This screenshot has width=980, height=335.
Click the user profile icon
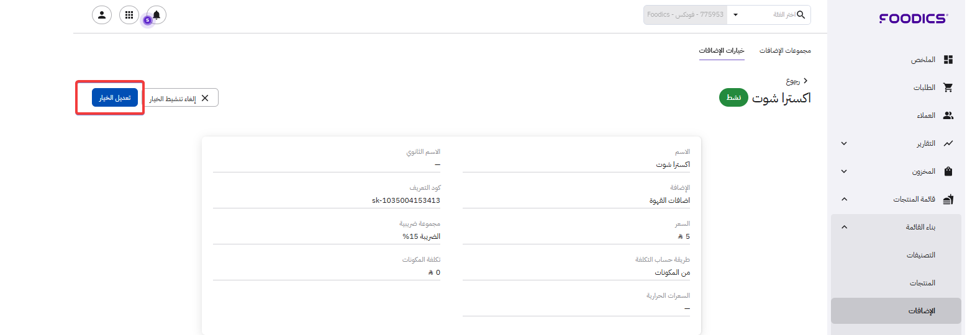[102, 15]
